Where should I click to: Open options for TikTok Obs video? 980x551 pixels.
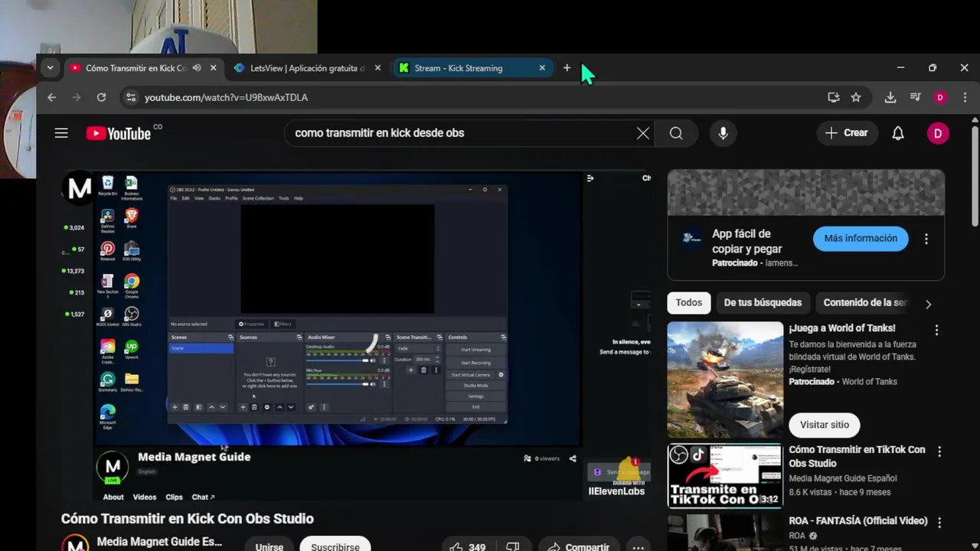[939, 452]
